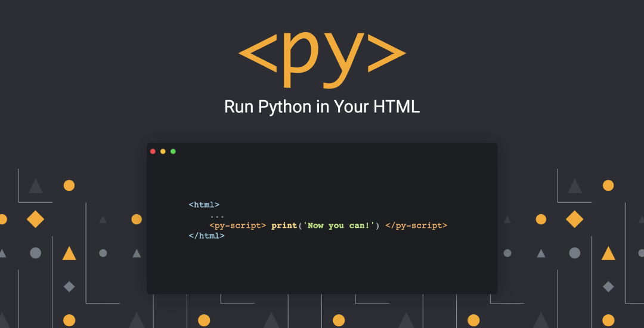
Task: Click the opening <html> tag in code
Action: click(x=204, y=205)
